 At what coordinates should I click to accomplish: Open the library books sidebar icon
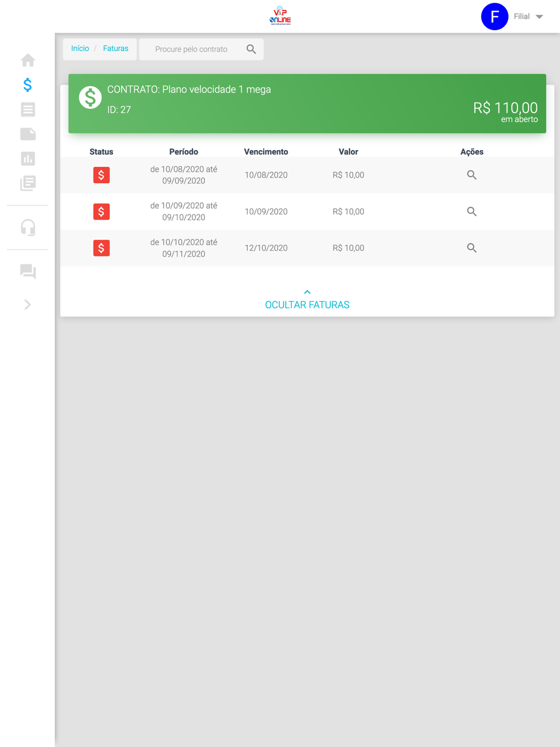pos(27,183)
